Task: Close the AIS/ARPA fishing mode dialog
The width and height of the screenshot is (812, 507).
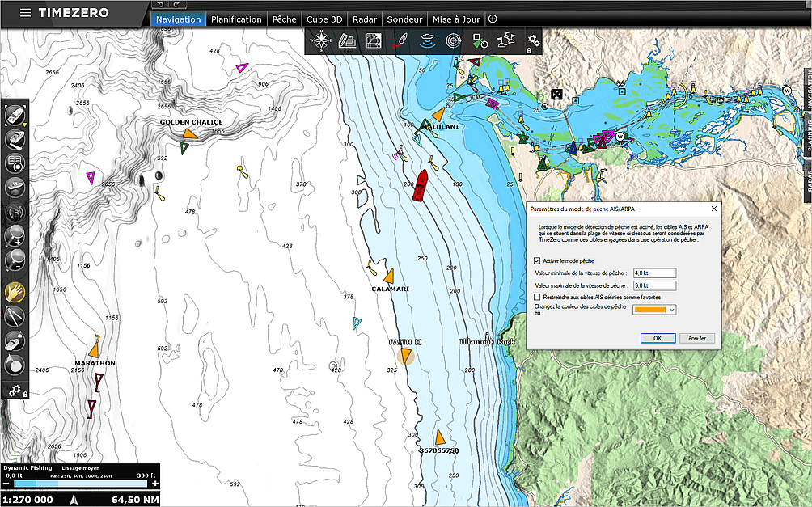Action: pos(713,209)
